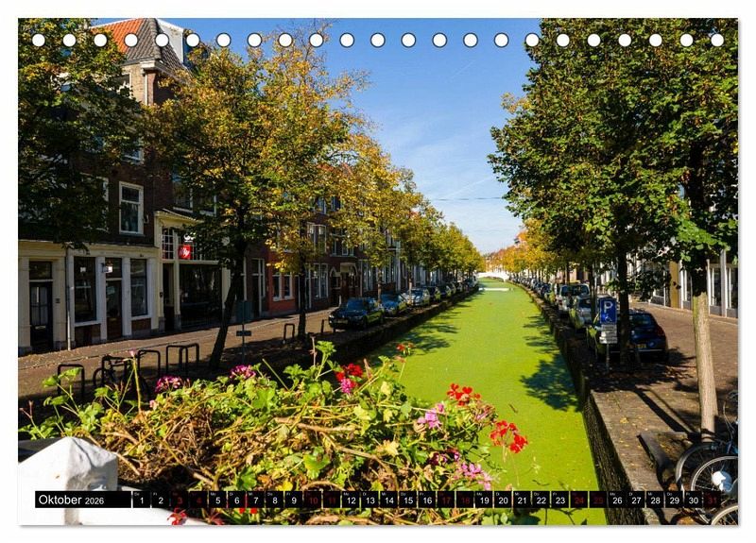Click day 20 in the date strip
This screenshot has width=756, height=543.
click(504, 500)
